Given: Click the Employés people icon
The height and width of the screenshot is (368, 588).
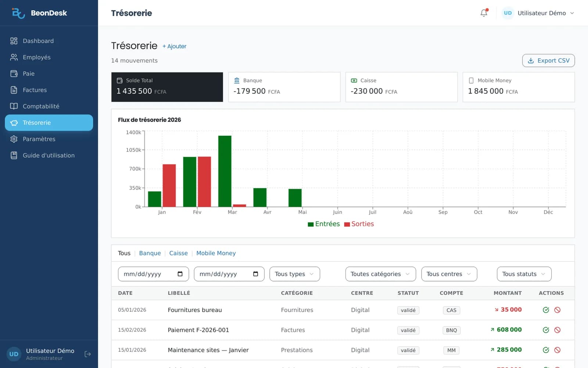Looking at the screenshot, I should pyautogui.click(x=14, y=57).
